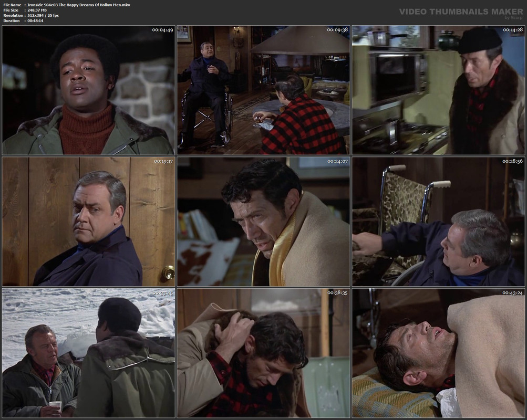This screenshot has height=420, width=527.
Task: Select the thumbnail at timestamp 00:43:24
Action: pyautogui.click(x=438, y=353)
